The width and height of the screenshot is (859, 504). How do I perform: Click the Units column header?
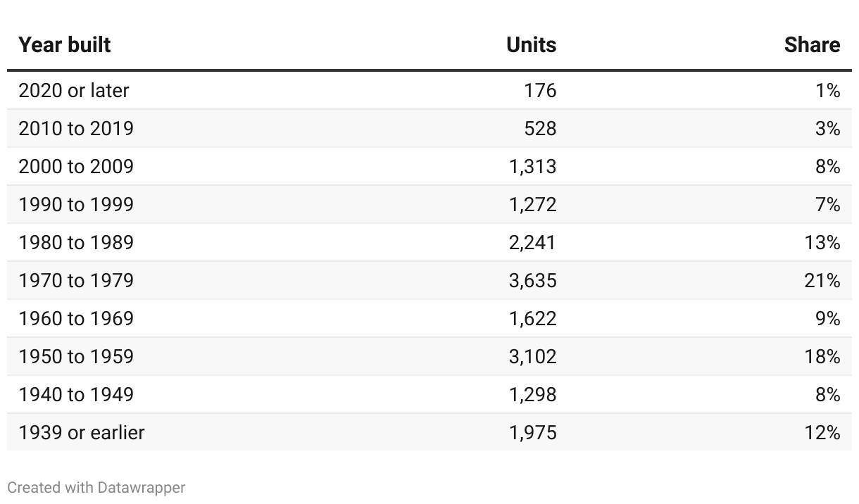[531, 45]
